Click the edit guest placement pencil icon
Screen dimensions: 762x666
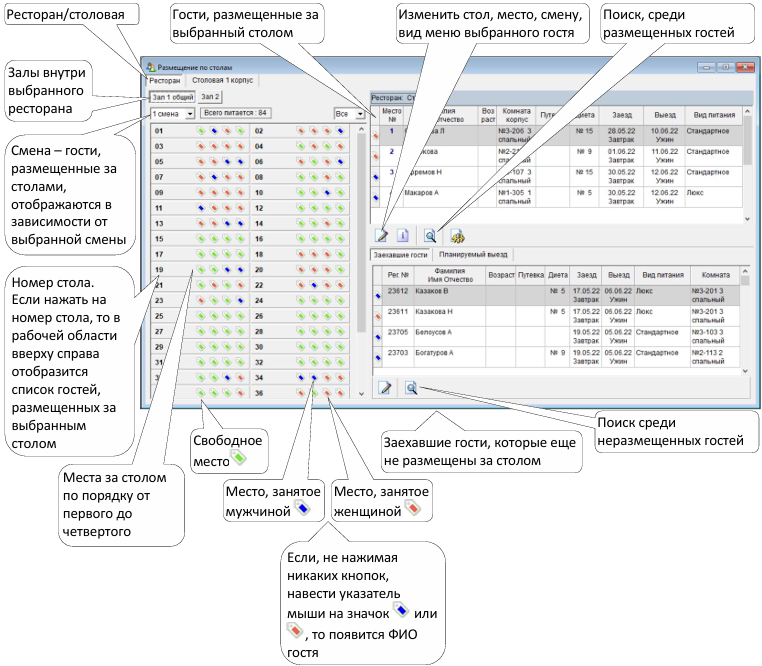pos(381,236)
